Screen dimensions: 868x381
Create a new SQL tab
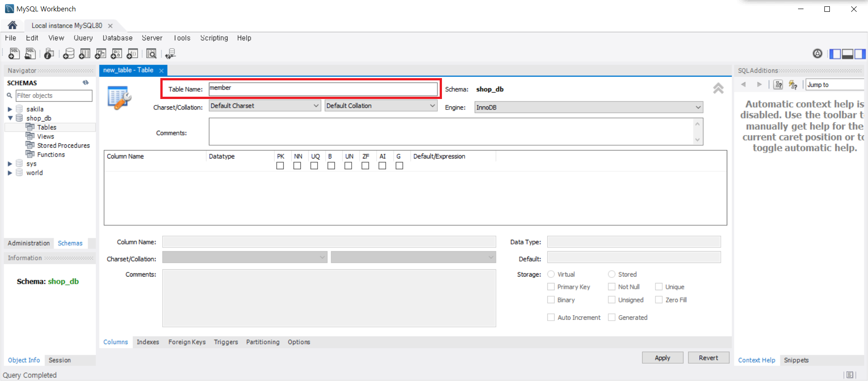click(14, 54)
